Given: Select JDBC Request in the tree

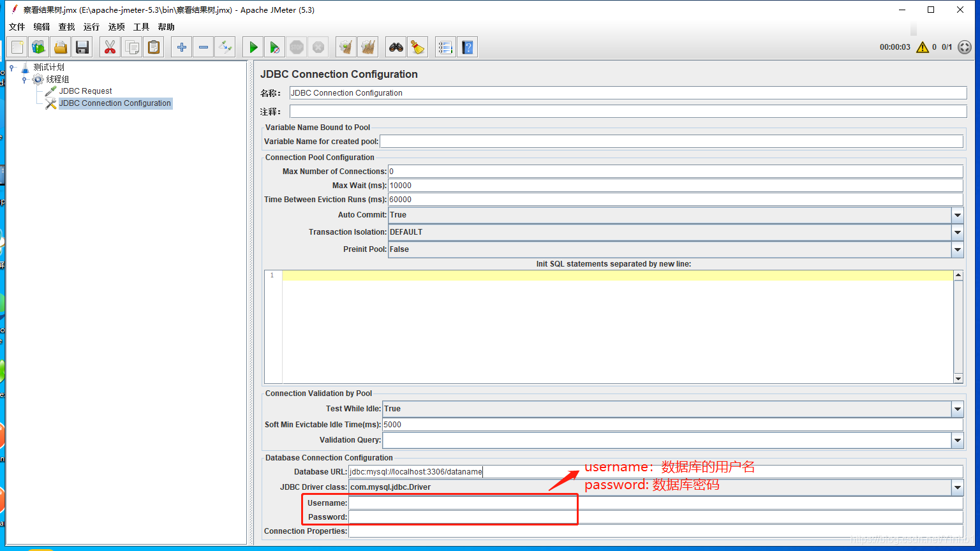Looking at the screenshot, I should pyautogui.click(x=85, y=91).
